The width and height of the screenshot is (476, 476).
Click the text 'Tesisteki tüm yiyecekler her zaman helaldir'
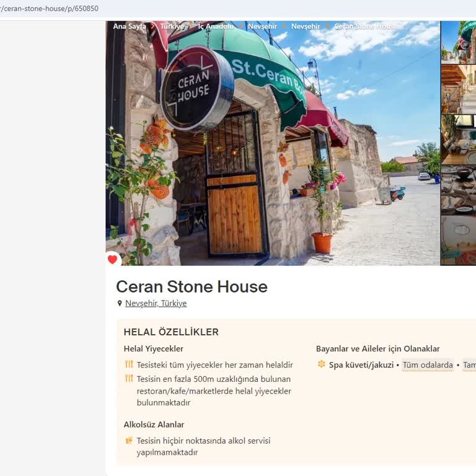215,365
